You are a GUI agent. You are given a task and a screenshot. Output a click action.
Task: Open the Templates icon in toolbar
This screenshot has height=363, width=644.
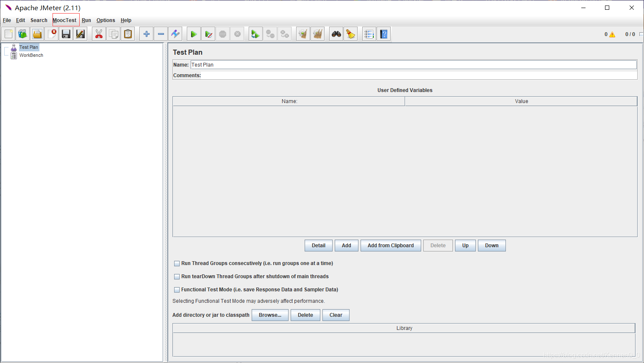click(x=23, y=34)
